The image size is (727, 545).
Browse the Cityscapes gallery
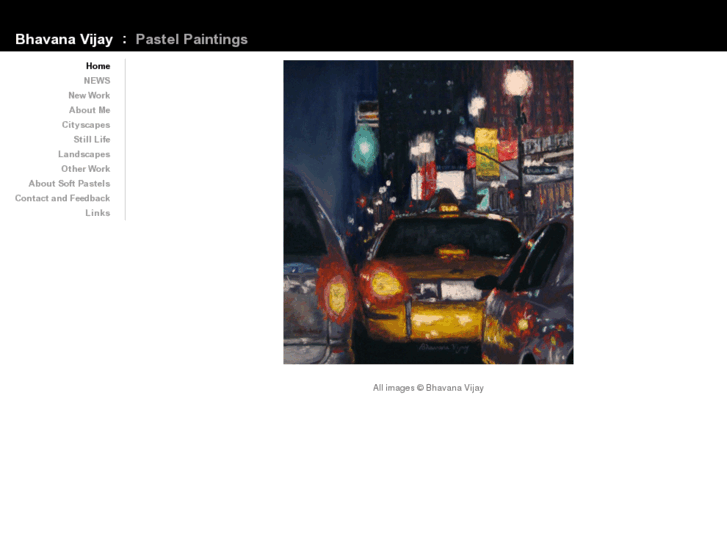[86, 125]
